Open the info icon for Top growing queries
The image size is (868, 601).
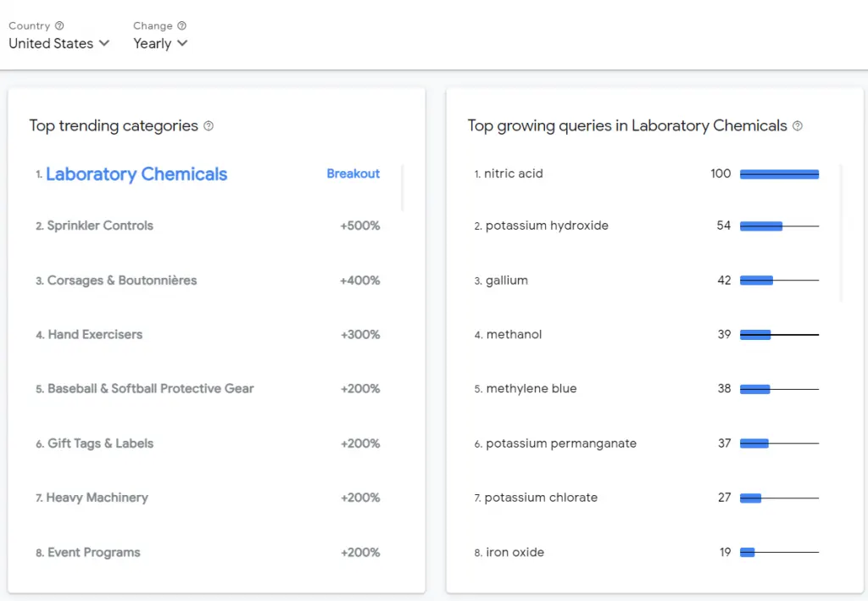(797, 125)
